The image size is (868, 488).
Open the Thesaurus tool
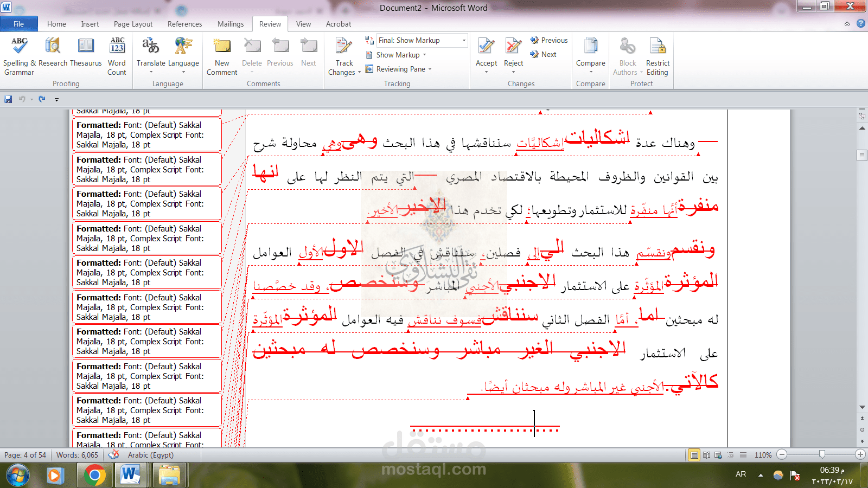coord(86,52)
